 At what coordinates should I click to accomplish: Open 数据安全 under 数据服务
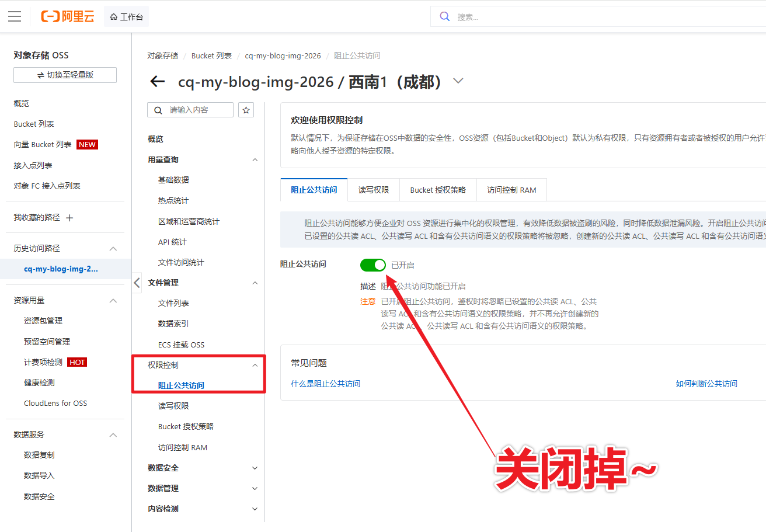39,496
